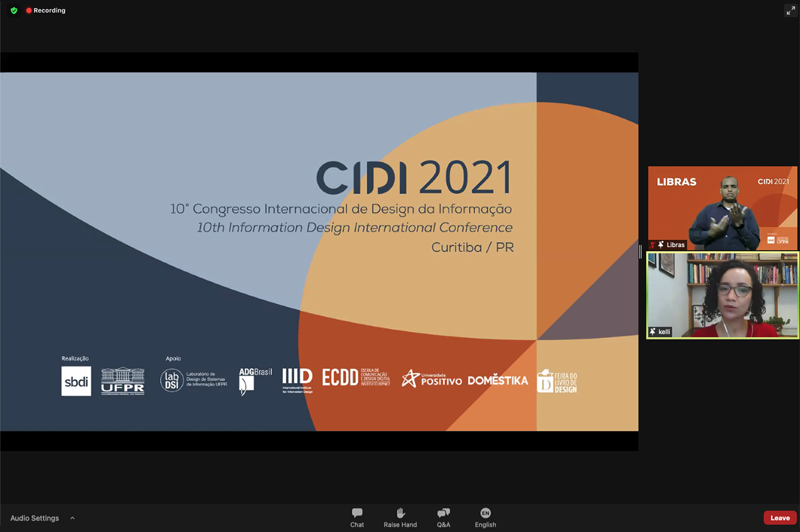Image resolution: width=800 pixels, height=532 pixels.
Task: Click the Domestika logo
Action: tap(498, 379)
